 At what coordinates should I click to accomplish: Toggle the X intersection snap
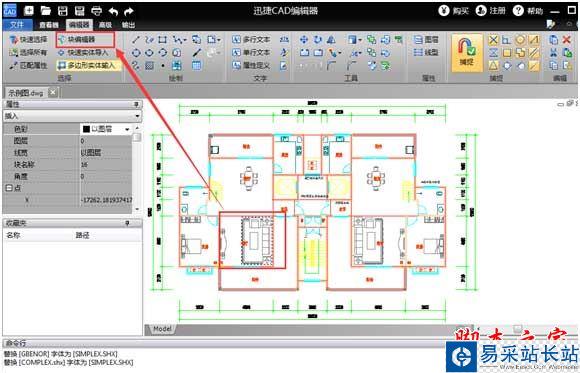click(x=493, y=40)
